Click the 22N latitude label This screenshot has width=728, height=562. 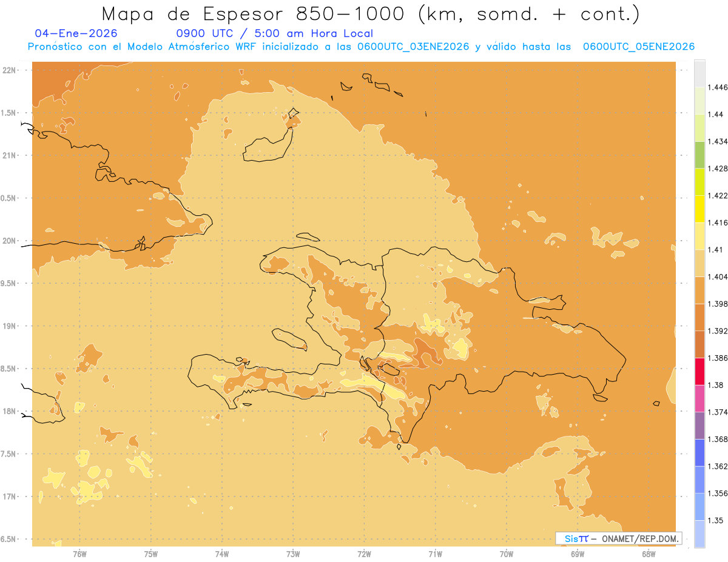tap(10, 70)
